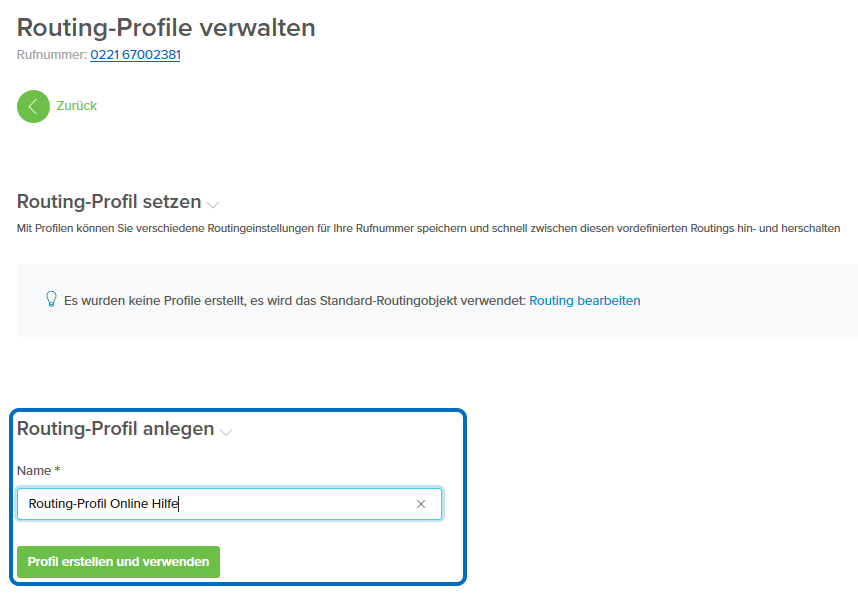The height and width of the screenshot is (594, 858).
Task: Collapse the Routing-Profil setzen chevron
Action: click(213, 204)
